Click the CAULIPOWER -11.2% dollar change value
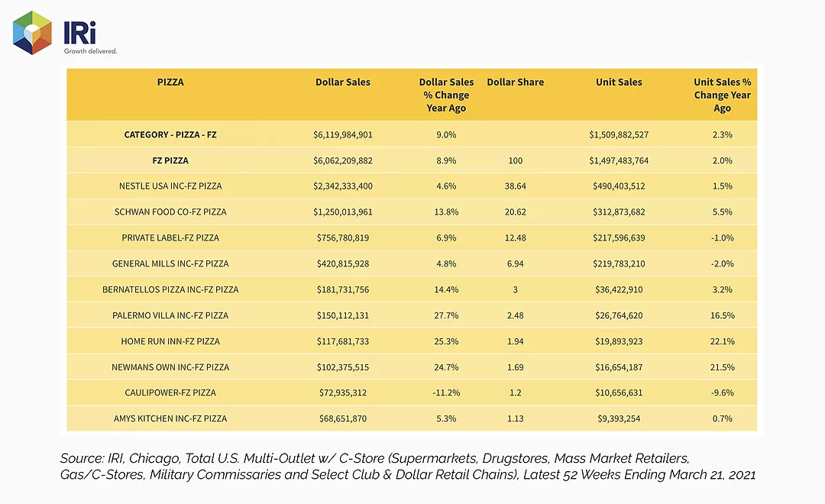Viewport: 825px width, 504px height. pos(446,393)
